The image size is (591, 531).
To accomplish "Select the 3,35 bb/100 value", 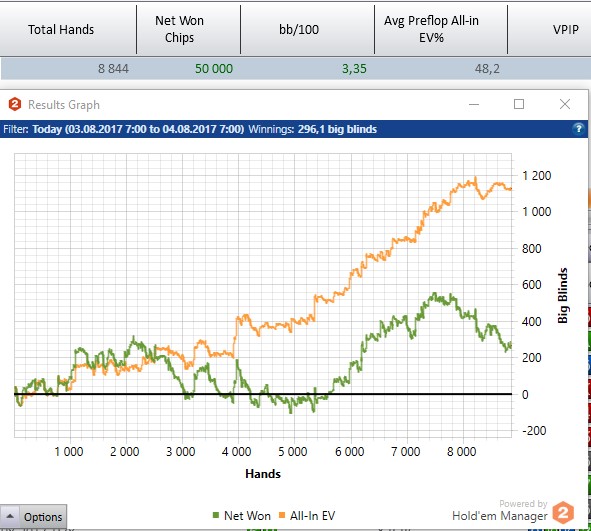I will tap(354, 69).
